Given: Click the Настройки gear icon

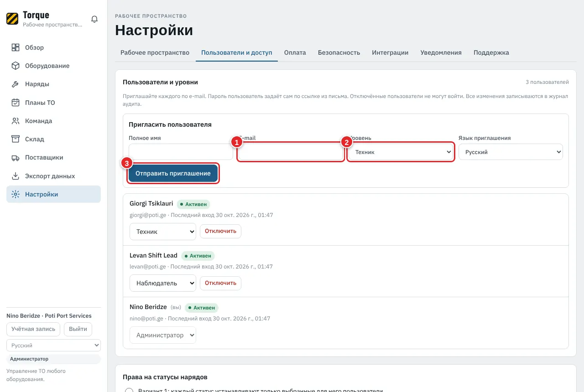Looking at the screenshot, I should click(x=16, y=194).
